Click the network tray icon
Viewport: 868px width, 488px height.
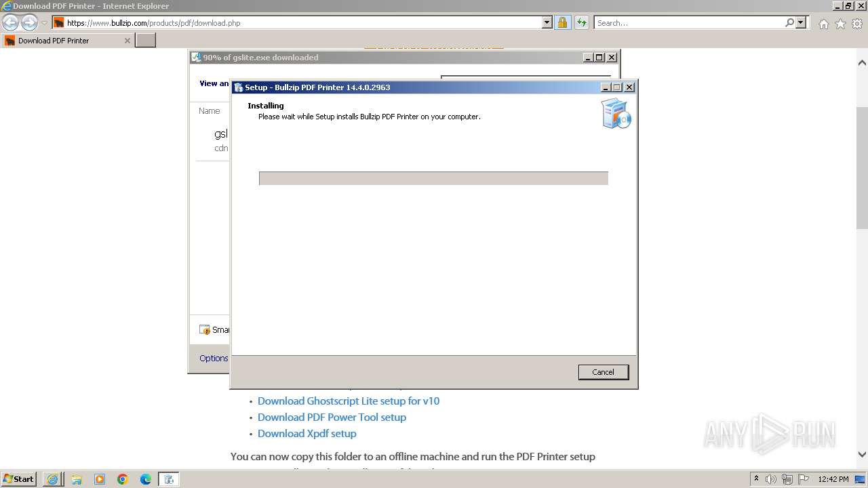[x=787, y=479]
